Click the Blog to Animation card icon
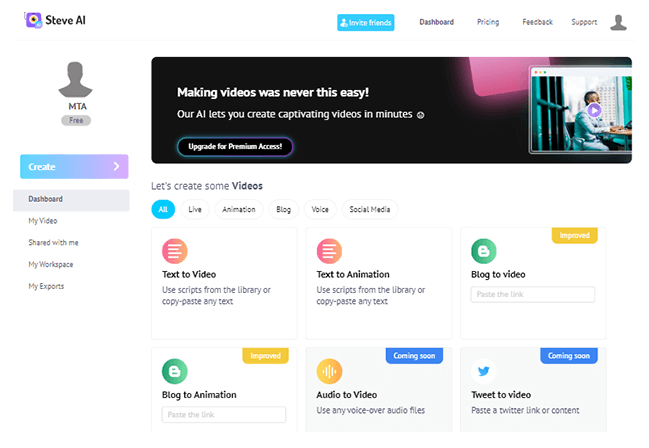The image size is (649, 448). click(x=175, y=371)
